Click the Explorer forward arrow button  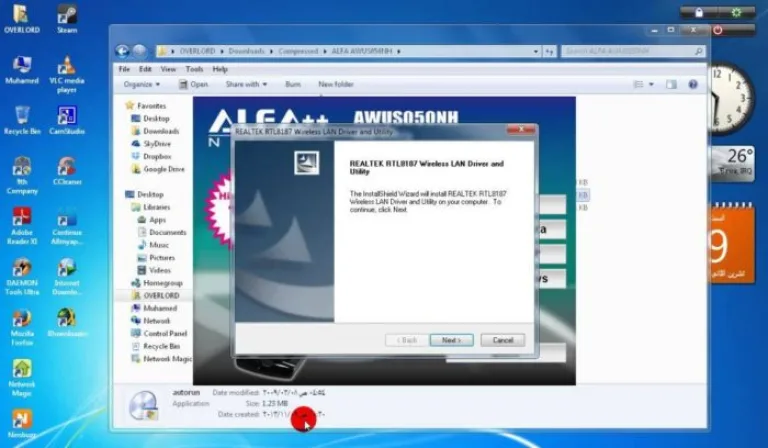click(140, 51)
